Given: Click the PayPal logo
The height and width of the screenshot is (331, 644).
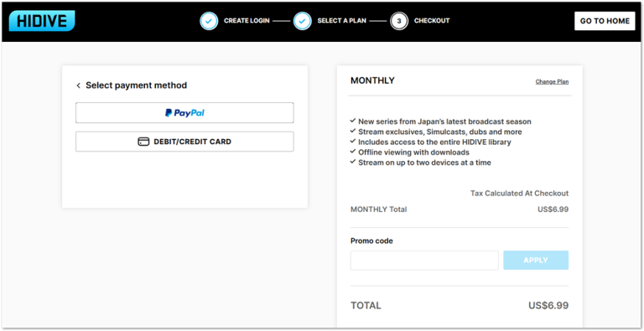Looking at the screenshot, I should (x=184, y=113).
